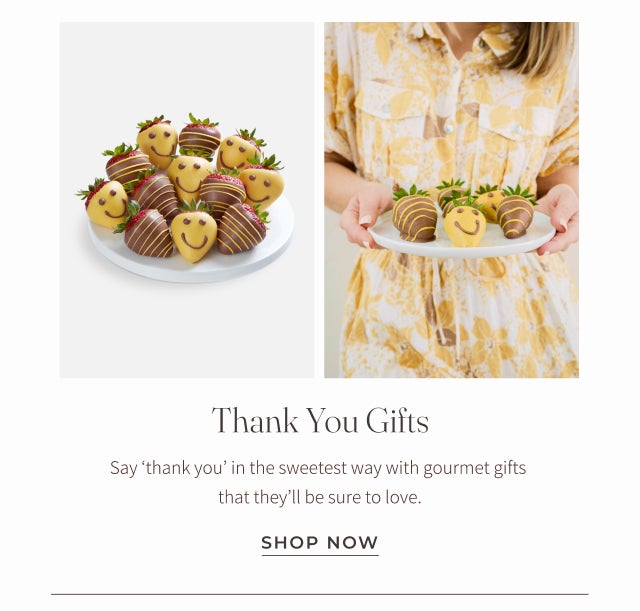Click the top-left smiley strawberry on left platter
The height and width of the screenshot is (611, 640).
coord(157,142)
